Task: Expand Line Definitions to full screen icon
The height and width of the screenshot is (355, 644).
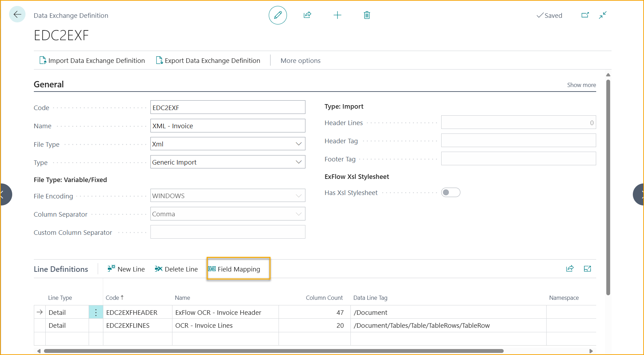Action: [587, 269]
